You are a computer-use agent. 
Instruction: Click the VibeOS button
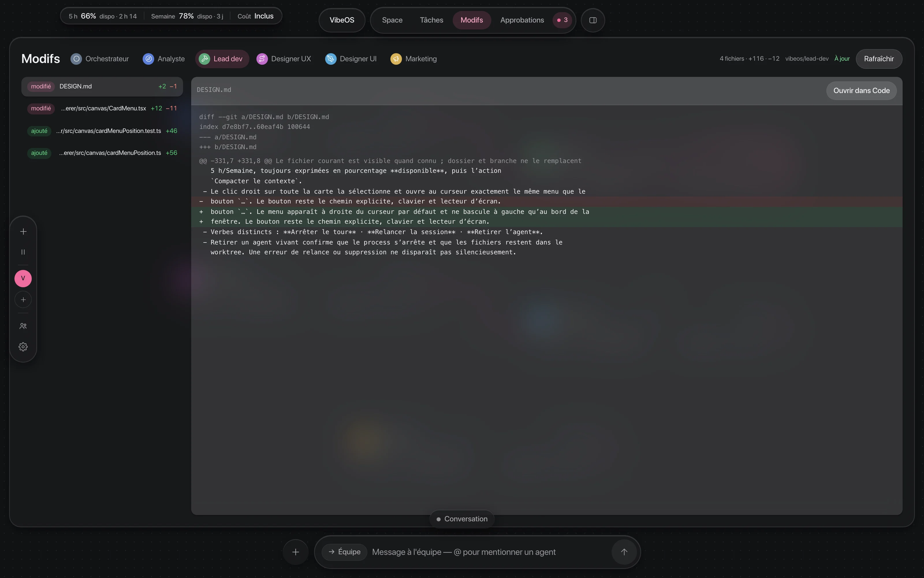[342, 20]
